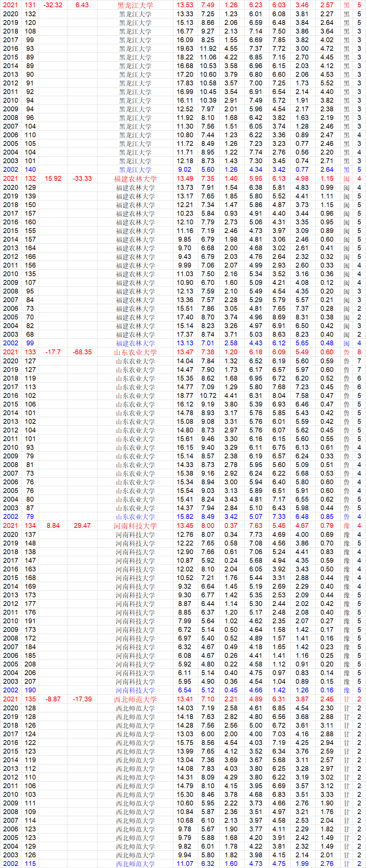The height and width of the screenshot is (868, 366).
Task: Select the red 豫 province cell
Action: click(347, 526)
